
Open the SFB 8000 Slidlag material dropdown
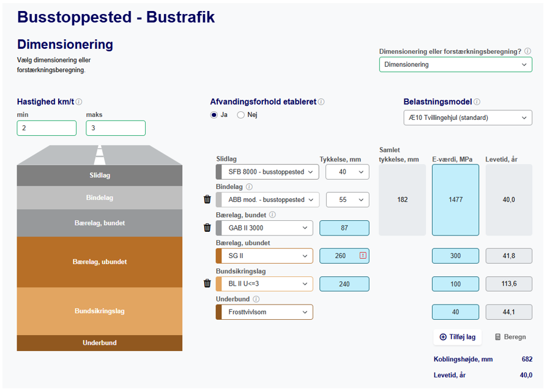(267, 172)
